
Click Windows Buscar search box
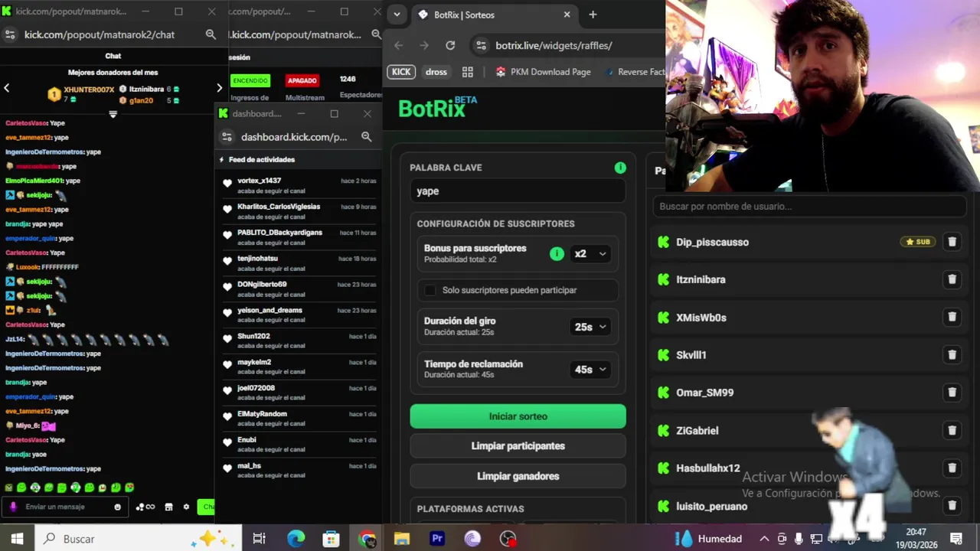(138, 539)
